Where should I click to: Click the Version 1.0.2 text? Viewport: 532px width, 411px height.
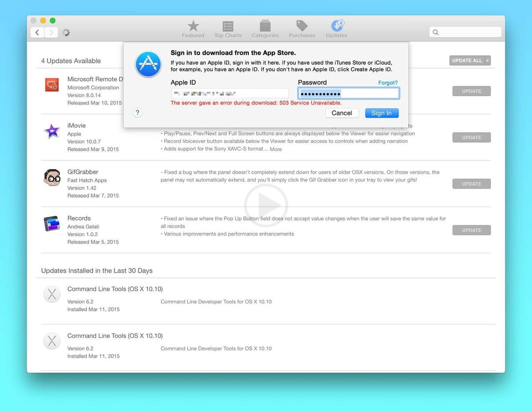tap(82, 234)
